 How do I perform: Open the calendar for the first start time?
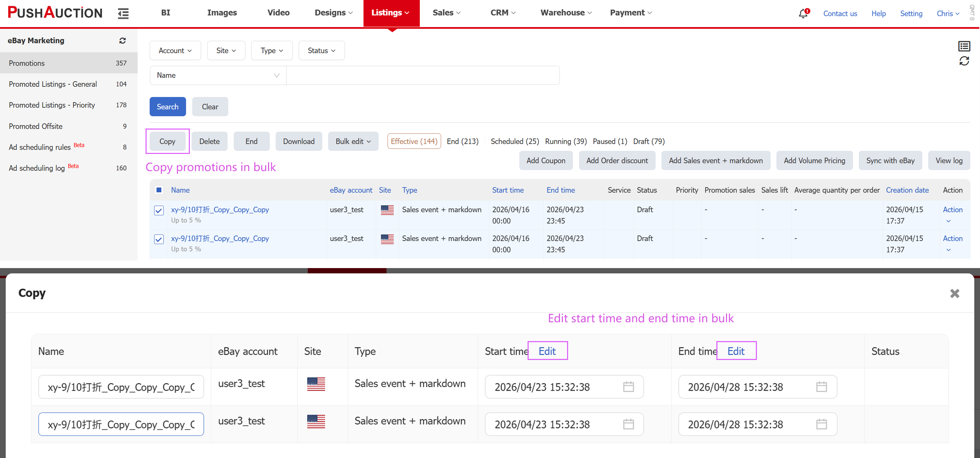pos(628,387)
